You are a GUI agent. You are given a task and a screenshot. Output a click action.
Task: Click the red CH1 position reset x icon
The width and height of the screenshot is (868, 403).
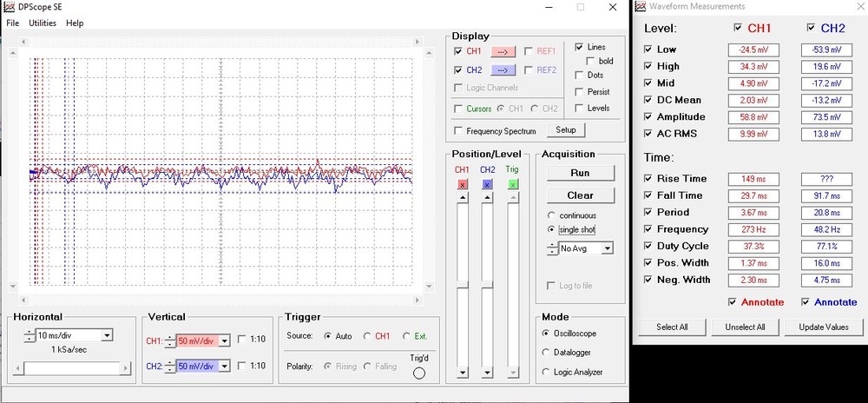tap(462, 184)
